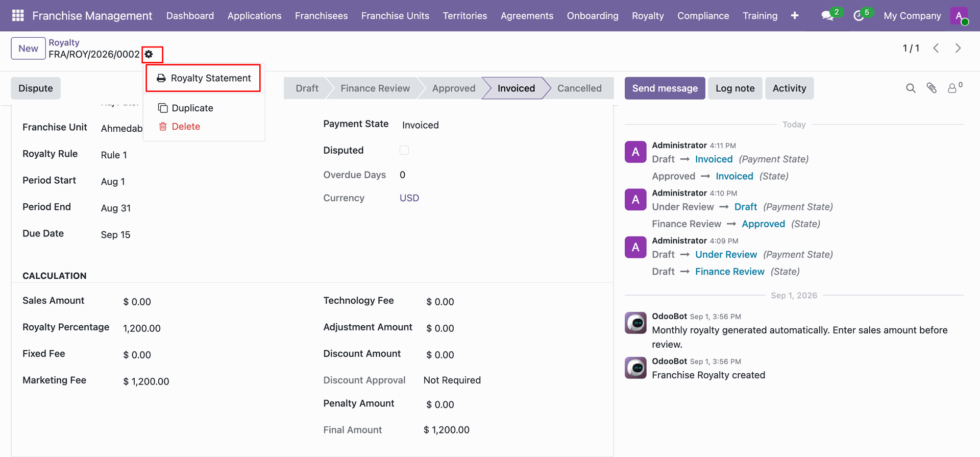Open the apps grid menu icon
980x457 pixels.
point(18,15)
